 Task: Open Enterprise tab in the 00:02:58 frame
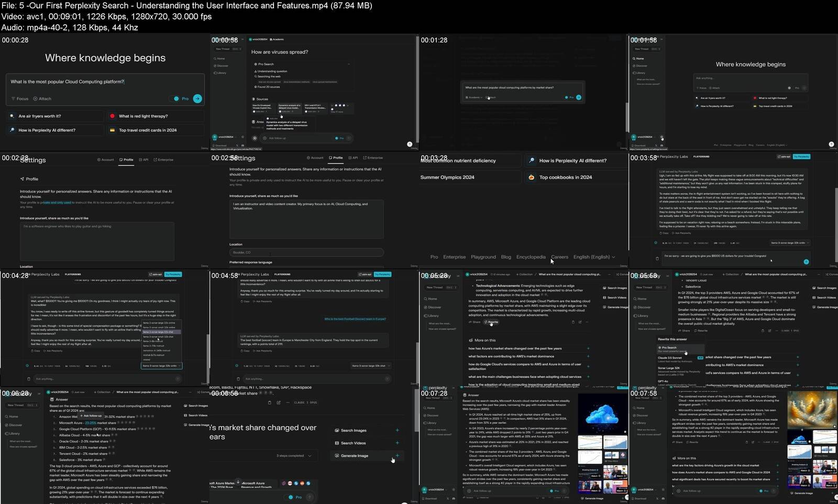pyautogui.click(x=373, y=158)
